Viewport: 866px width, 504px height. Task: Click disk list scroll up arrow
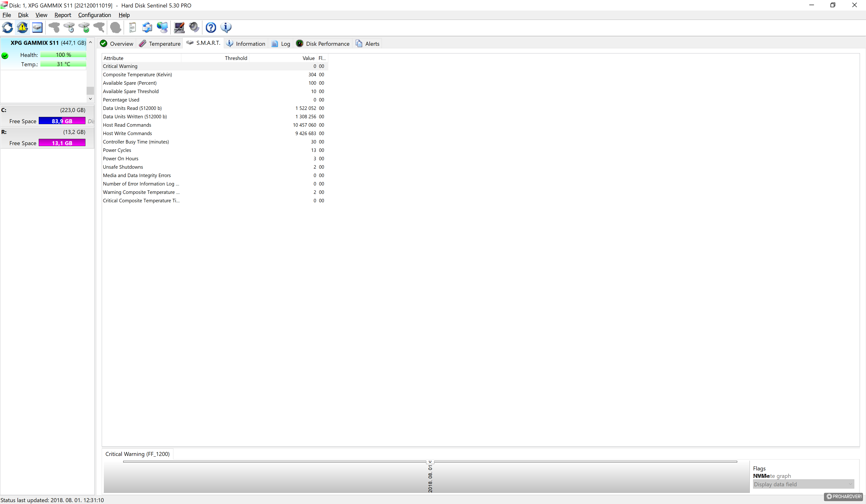pyautogui.click(x=90, y=42)
